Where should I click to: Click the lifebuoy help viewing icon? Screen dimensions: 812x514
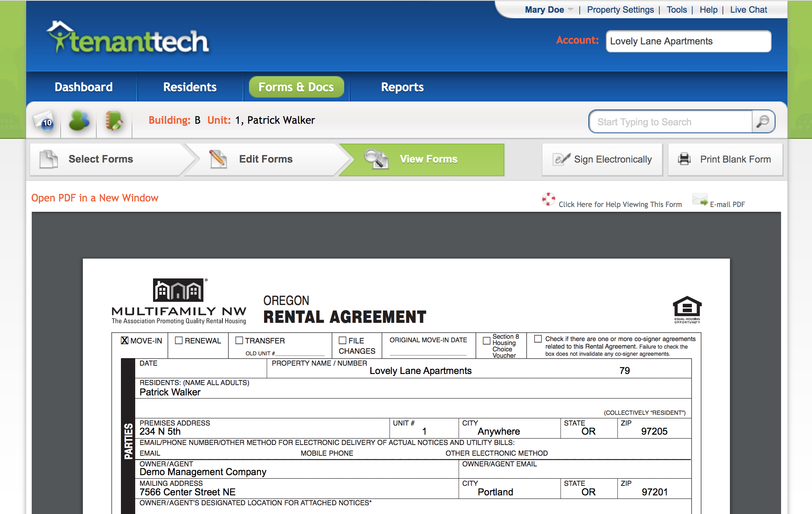[x=548, y=199]
